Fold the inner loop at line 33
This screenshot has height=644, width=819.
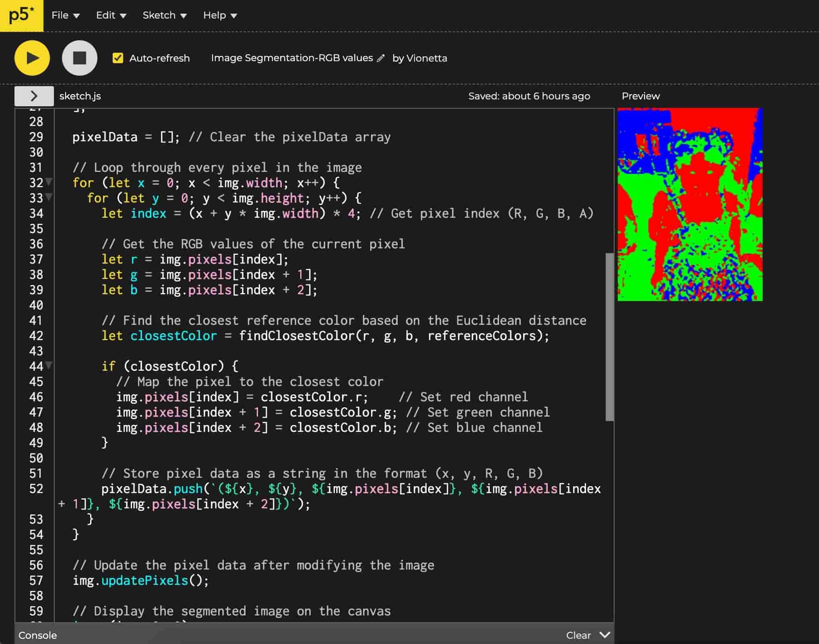[x=49, y=197]
